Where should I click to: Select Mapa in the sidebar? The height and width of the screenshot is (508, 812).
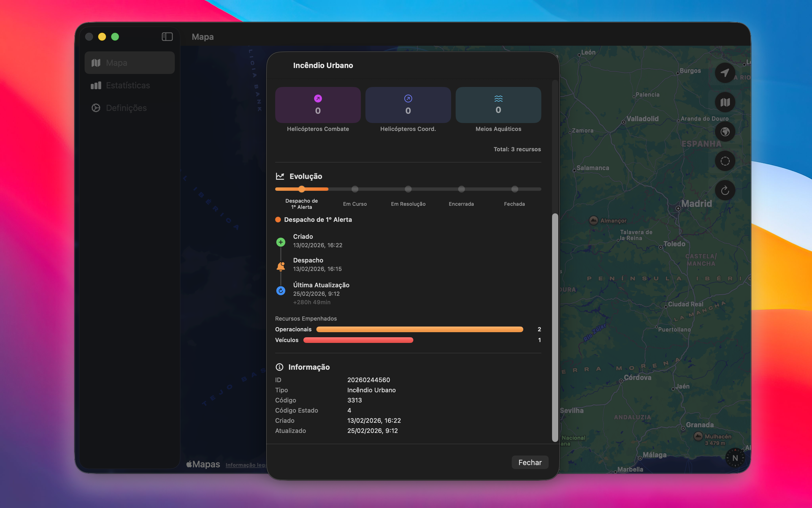[x=129, y=63]
